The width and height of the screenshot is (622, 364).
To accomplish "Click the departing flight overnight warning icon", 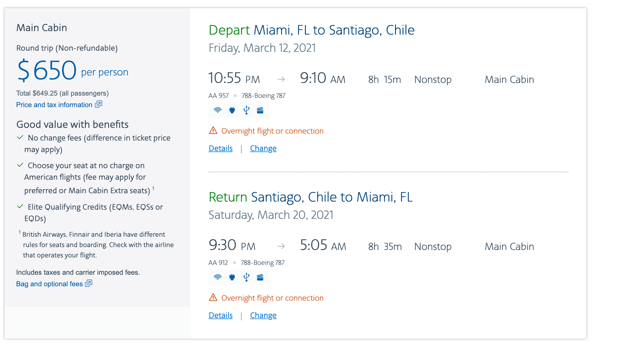I will click(x=213, y=131).
